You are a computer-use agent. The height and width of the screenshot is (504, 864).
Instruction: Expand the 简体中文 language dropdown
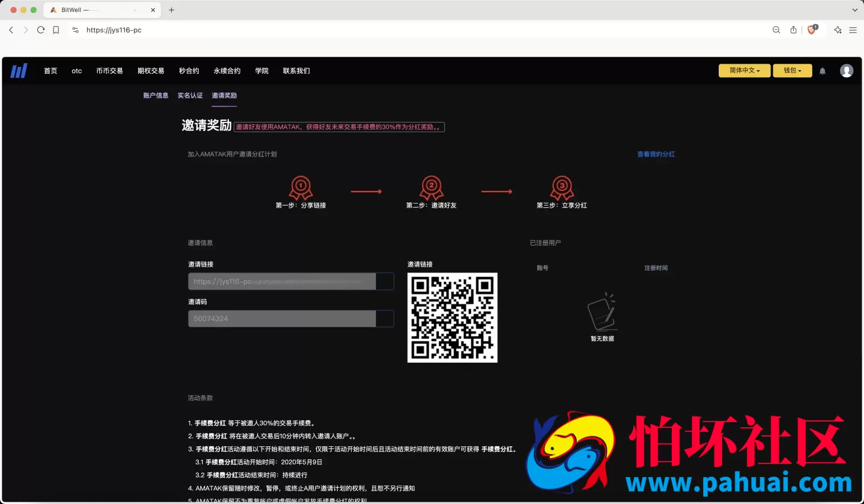click(744, 71)
